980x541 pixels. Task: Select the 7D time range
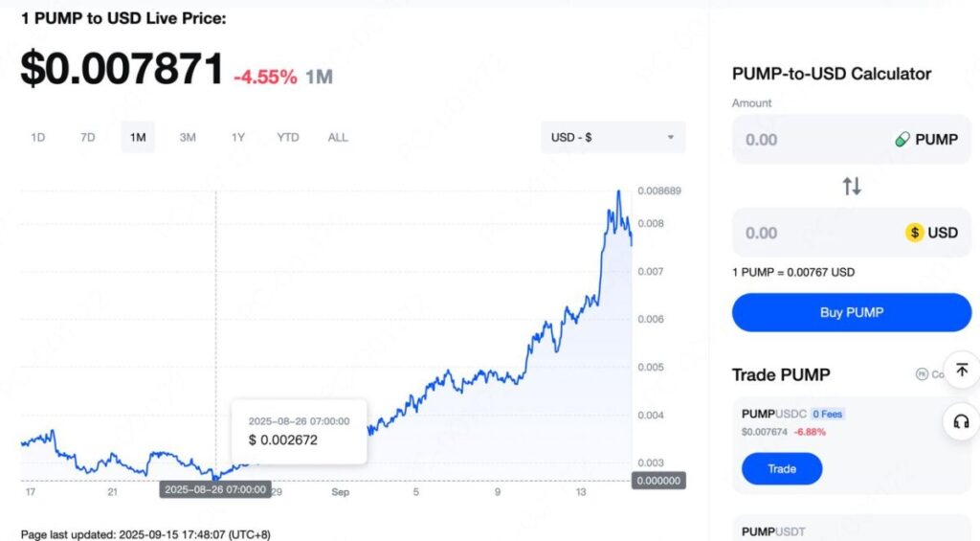point(88,137)
